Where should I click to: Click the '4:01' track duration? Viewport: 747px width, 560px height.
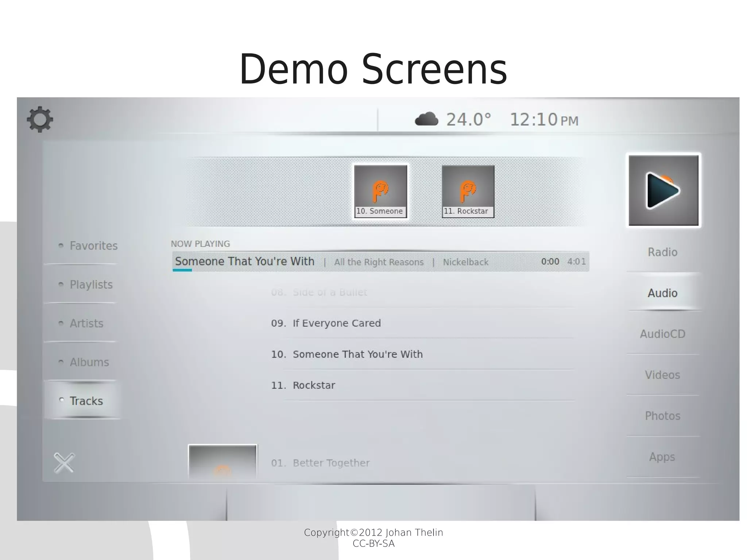(576, 262)
